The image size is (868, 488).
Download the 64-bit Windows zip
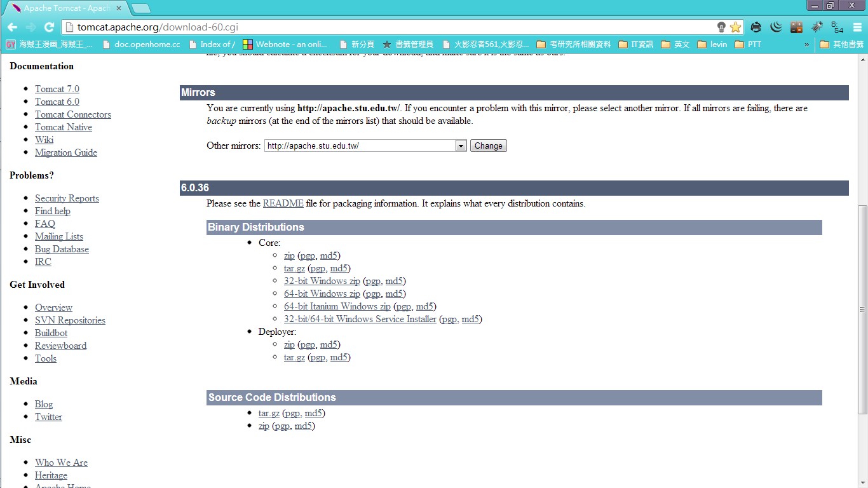[322, 294]
